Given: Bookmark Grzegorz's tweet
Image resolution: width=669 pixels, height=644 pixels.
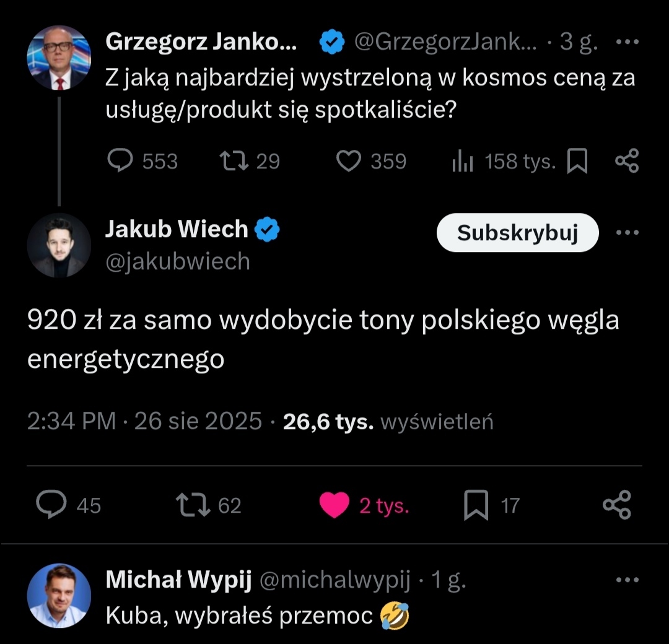Looking at the screenshot, I should click(x=577, y=162).
